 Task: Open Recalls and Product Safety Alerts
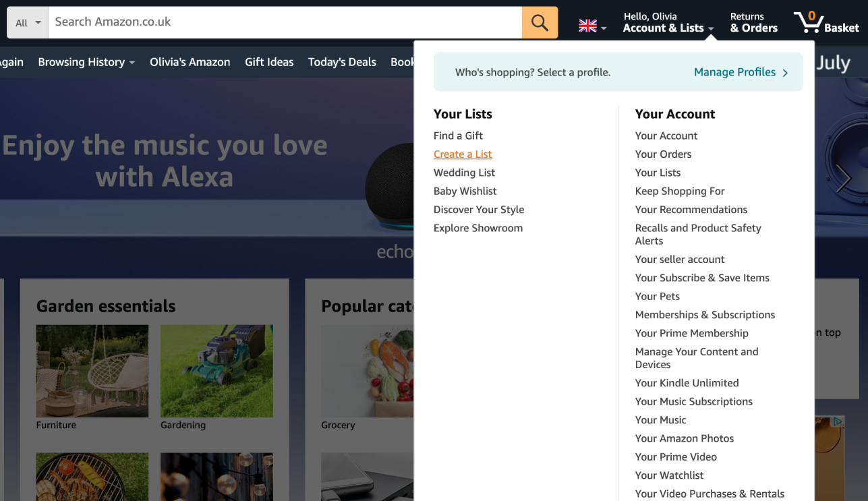point(698,235)
